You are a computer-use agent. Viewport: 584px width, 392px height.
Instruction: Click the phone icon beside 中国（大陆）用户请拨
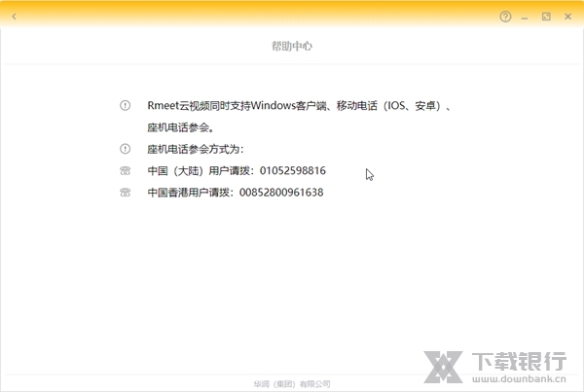[x=126, y=170]
